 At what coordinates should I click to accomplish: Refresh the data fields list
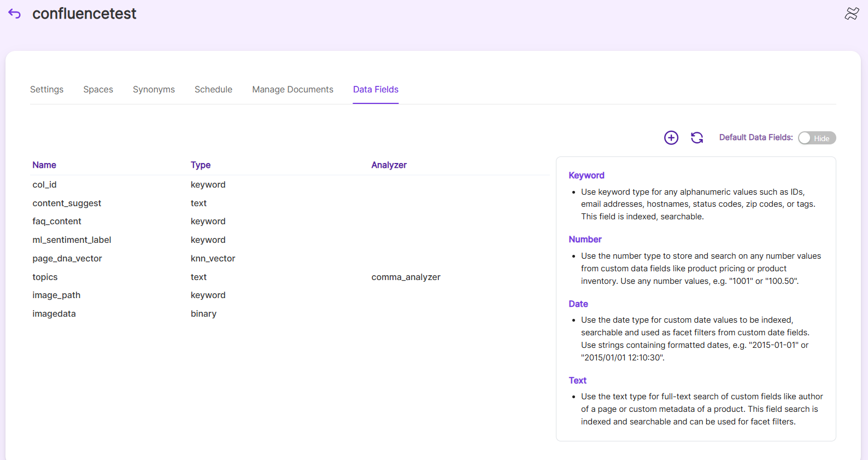(x=697, y=138)
